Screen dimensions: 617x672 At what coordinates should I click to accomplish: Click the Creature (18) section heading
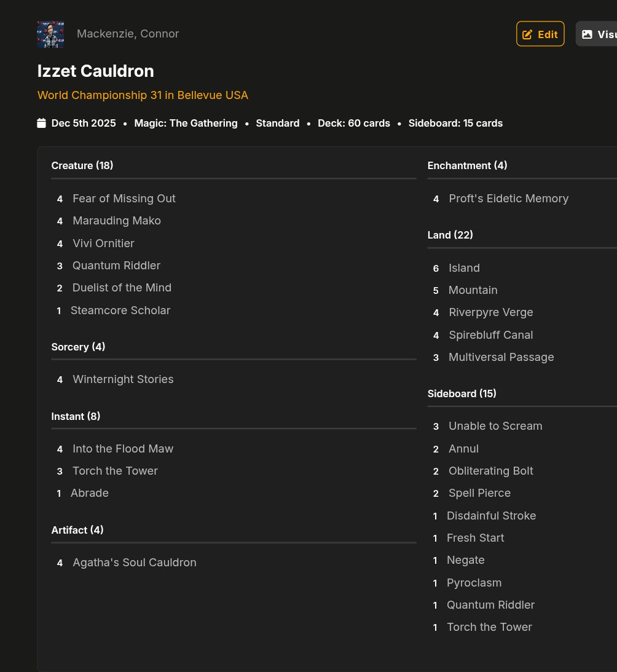click(x=82, y=165)
